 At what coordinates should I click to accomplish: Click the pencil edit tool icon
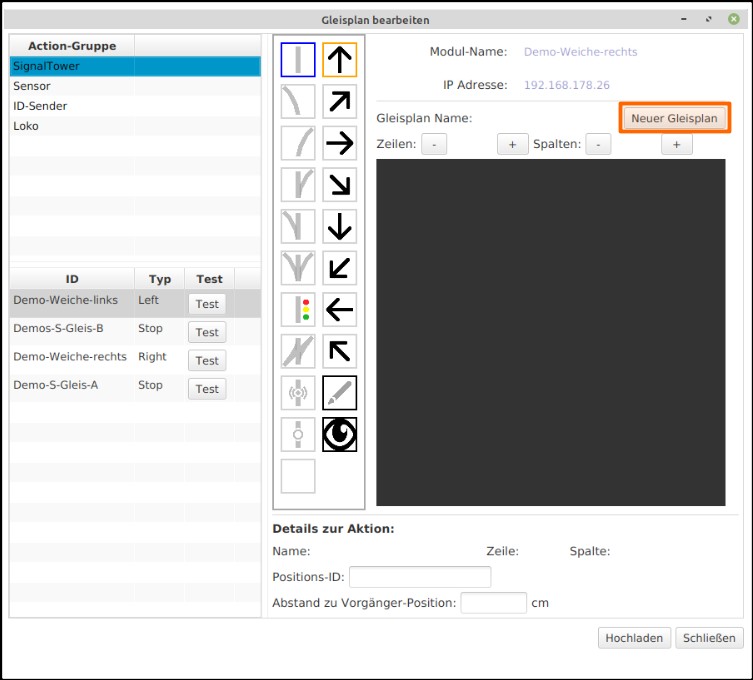tap(340, 393)
